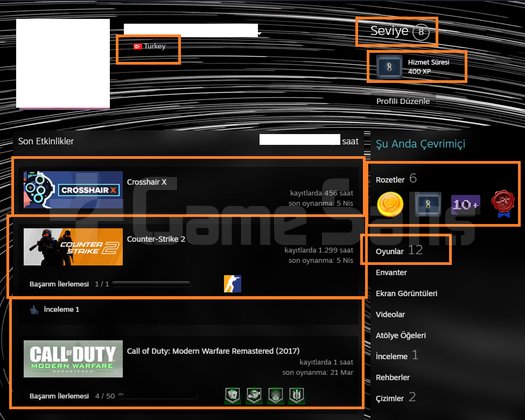Open the Rozetler badges link
Screen dimensions: 525x420
pyautogui.click(x=390, y=180)
